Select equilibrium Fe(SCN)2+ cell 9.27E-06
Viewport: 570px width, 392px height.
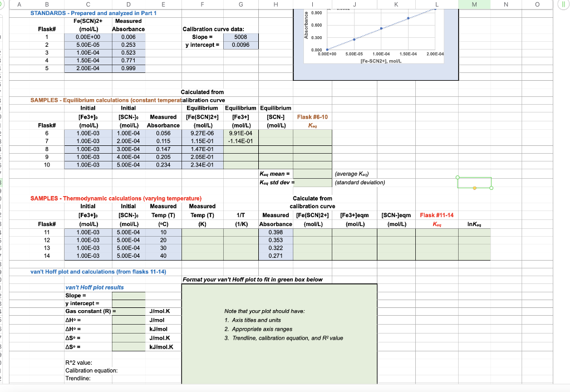pos(202,134)
